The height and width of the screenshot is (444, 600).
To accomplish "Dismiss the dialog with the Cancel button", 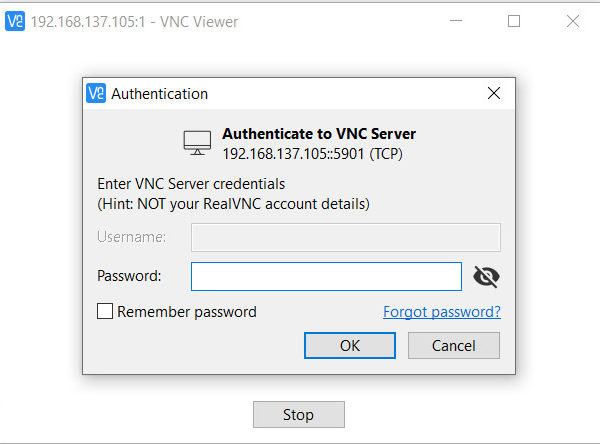I will [454, 346].
